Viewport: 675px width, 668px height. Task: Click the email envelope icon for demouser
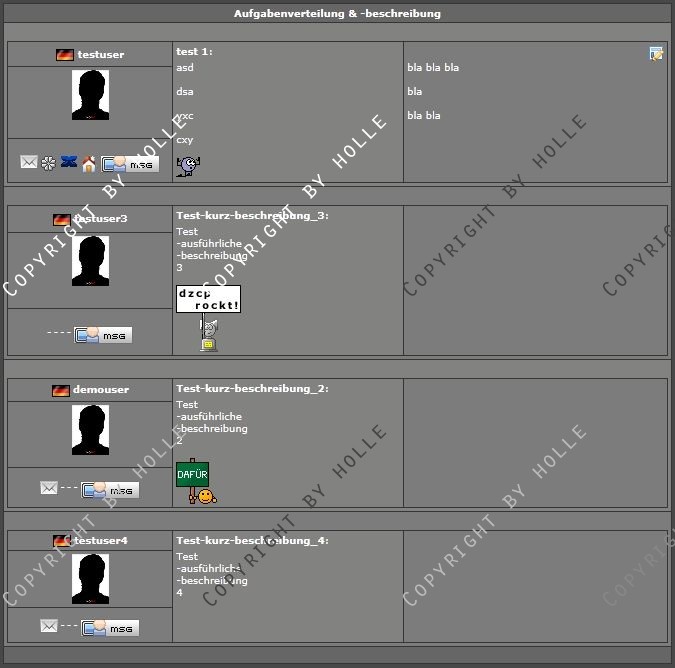coord(48,488)
